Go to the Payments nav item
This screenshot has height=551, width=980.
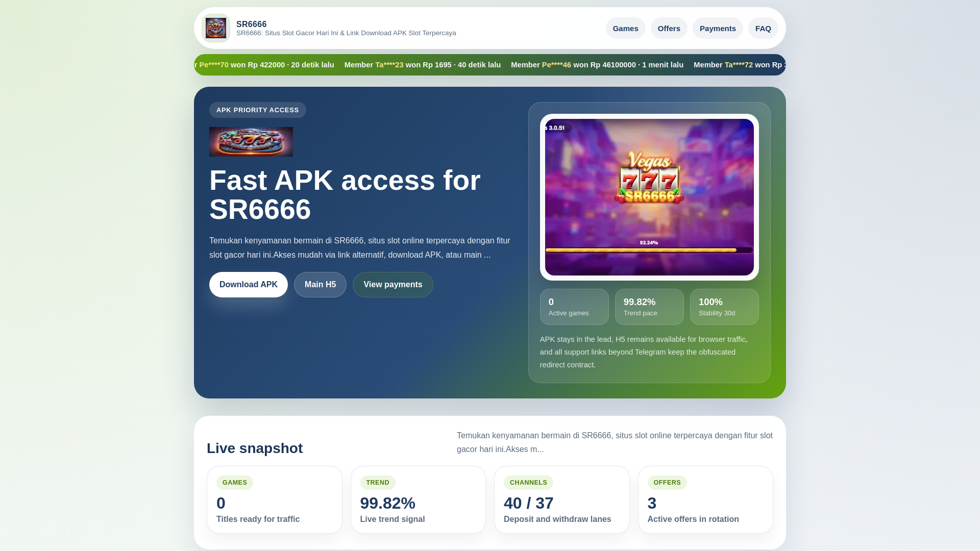[718, 28]
